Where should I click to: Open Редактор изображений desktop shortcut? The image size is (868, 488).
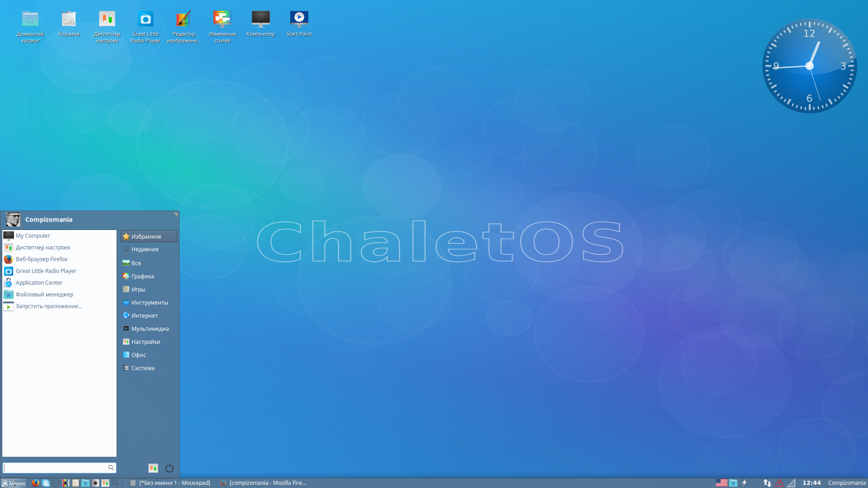(184, 27)
